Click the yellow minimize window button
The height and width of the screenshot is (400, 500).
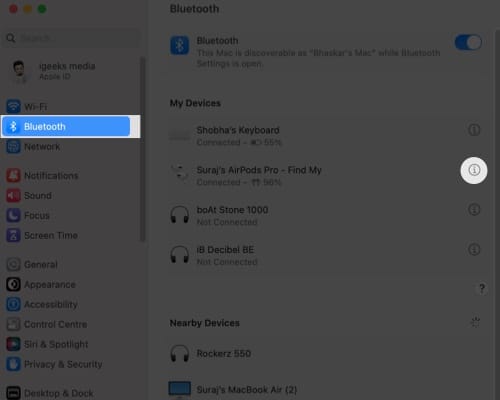[28, 9]
